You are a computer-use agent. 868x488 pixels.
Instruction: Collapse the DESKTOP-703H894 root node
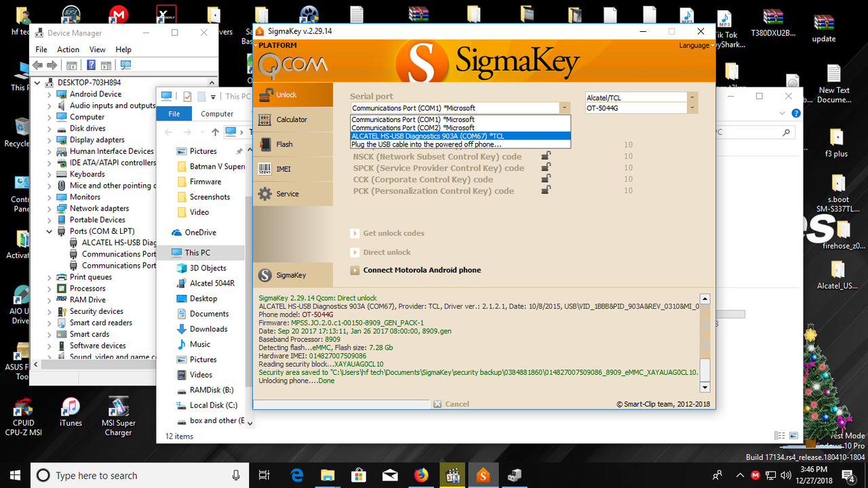coord(39,83)
